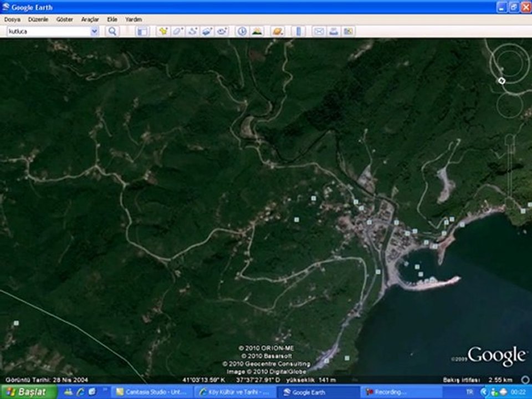
Task: Switch to Köy Kültür ve Tarihi browser window
Action: tap(236, 392)
